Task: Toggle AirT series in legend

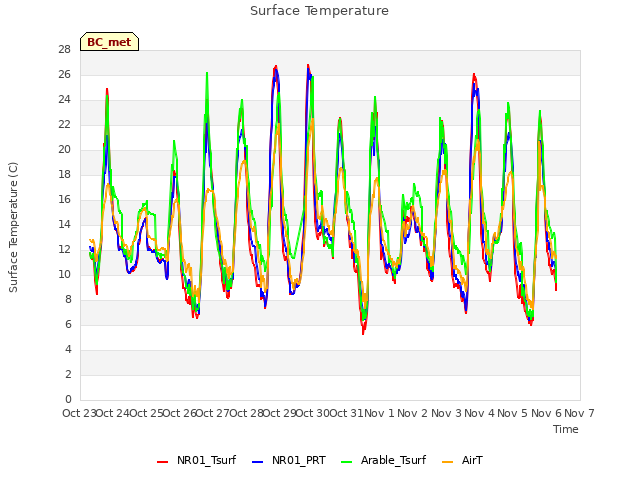Action: coord(462,460)
